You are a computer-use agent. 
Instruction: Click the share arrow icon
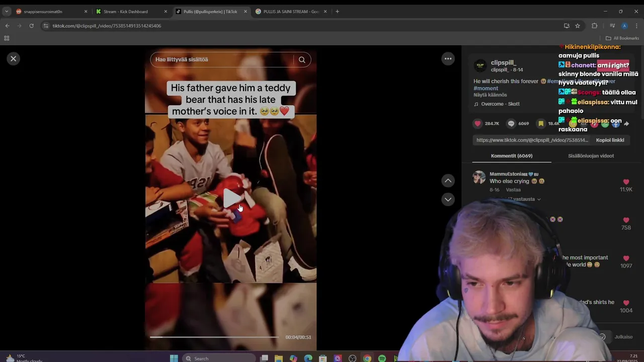(x=626, y=123)
